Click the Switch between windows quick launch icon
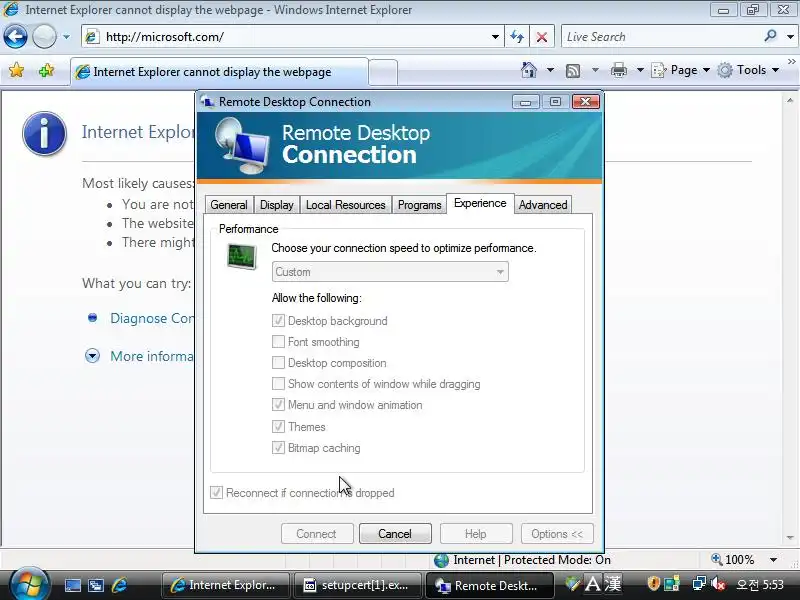 click(x=95, y=585)
